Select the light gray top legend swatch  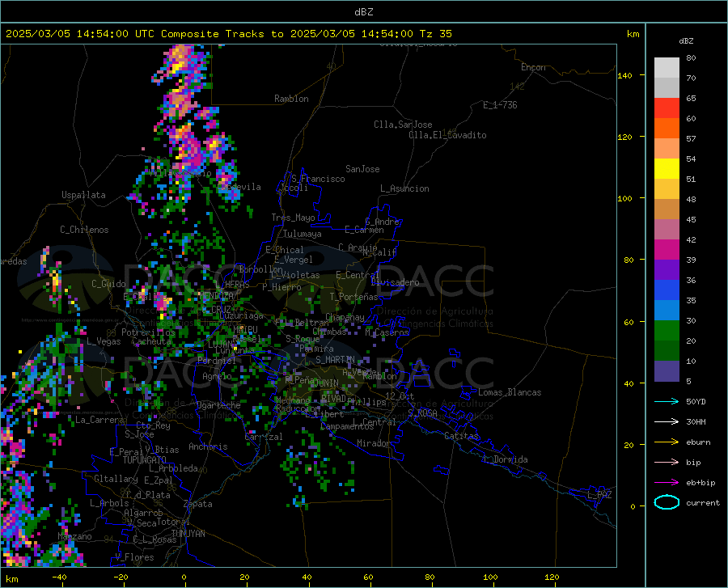pyautogui.click(x=667, y=68)
